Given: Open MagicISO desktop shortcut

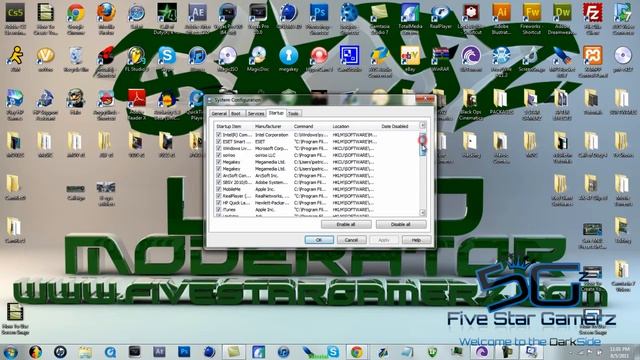Looking at the screenshot, I should 227,59.
